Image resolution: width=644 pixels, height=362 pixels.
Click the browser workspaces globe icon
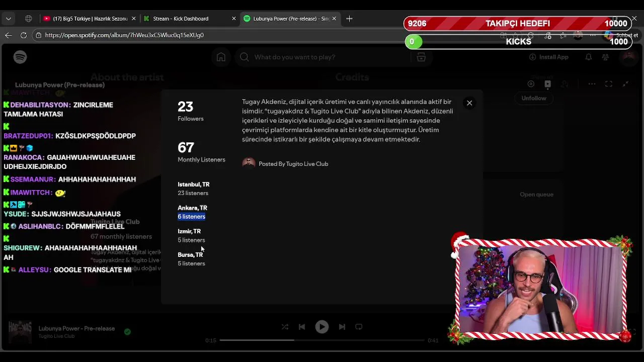click(x=29, y=19)
